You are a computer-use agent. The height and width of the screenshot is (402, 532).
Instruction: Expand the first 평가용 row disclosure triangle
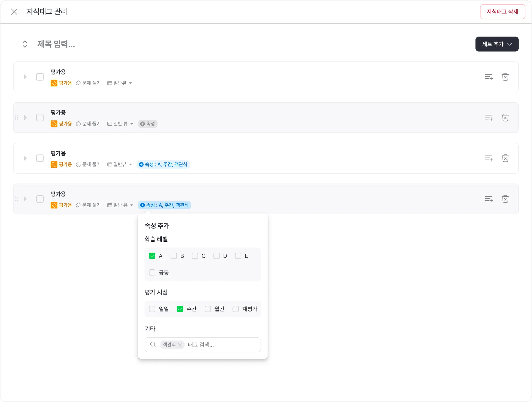(x=25, y=77)
